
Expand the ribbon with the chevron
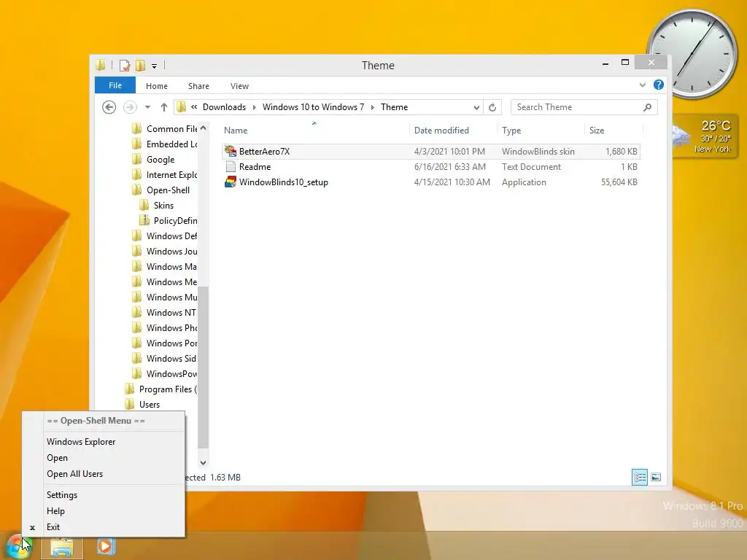click(642, 85)
